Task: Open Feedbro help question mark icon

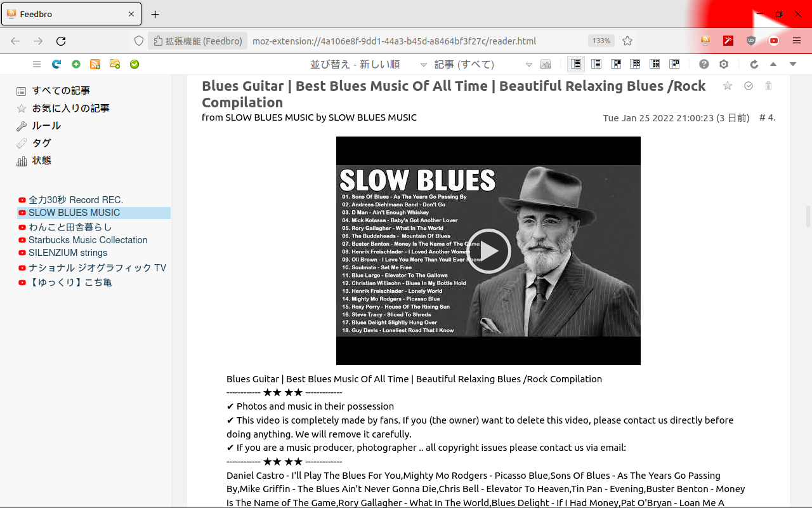Action: tap(704, 64)
